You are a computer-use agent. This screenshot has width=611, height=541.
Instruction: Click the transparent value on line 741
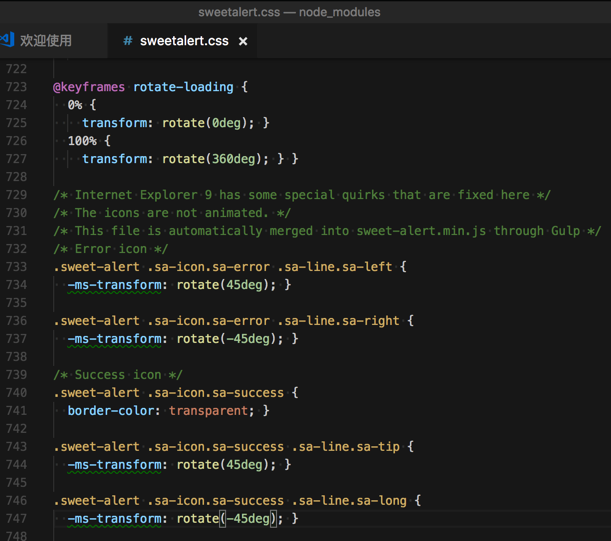[212, 411]
